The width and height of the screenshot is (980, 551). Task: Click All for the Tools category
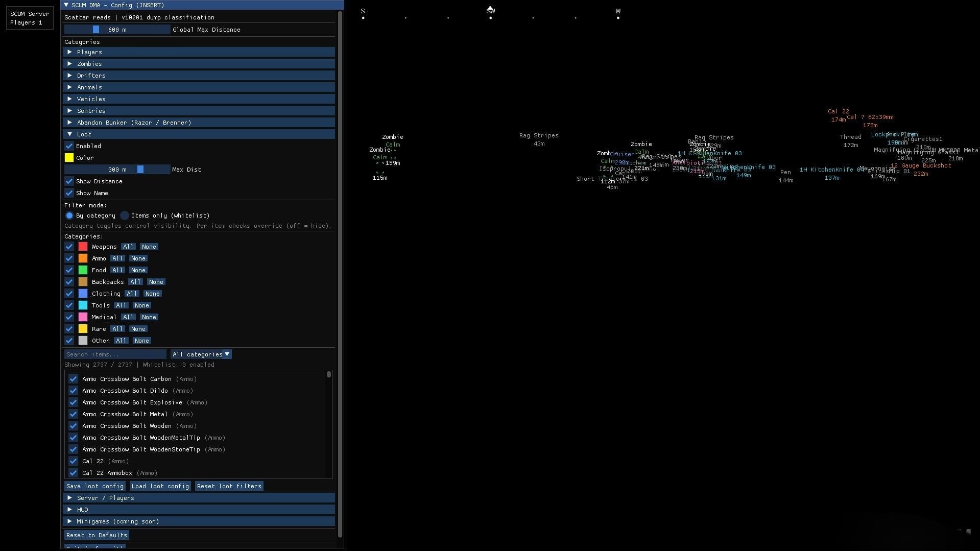121,305
